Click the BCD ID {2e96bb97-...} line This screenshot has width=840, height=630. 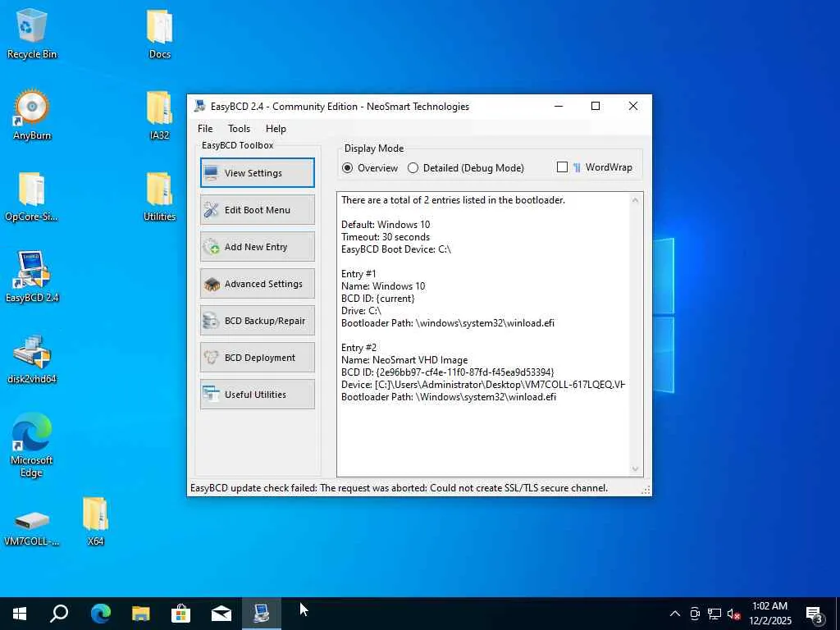tap(447, 372)
